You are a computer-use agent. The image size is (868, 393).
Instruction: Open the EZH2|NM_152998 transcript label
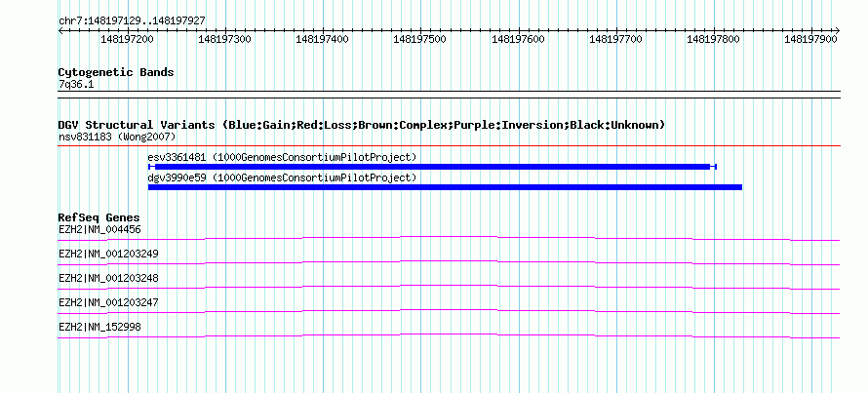pyautogui.click(x=99, y=327)
